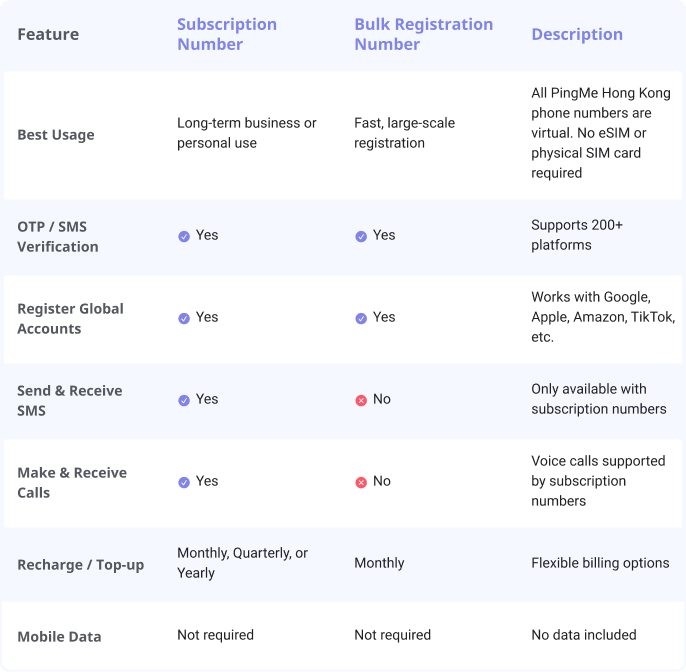Click the Mobile Data row label
This screenshot has width=686, height=672.
point(59,637)
